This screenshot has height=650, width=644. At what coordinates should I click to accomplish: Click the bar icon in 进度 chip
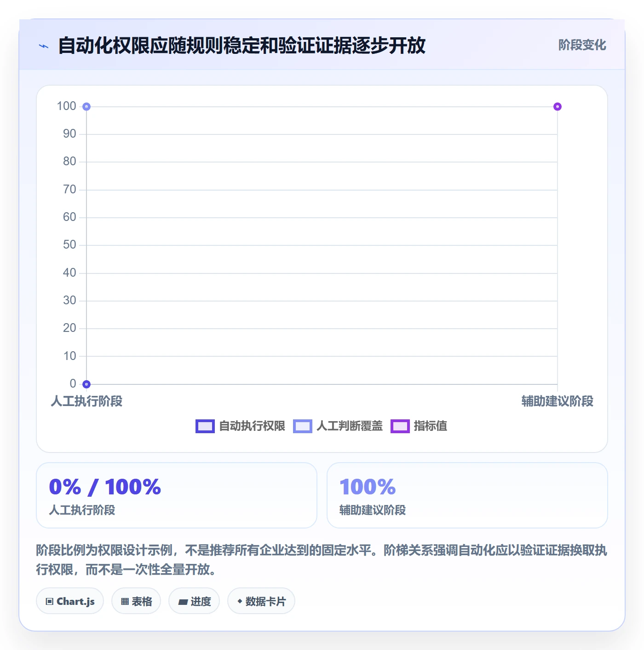click(183, 602)
